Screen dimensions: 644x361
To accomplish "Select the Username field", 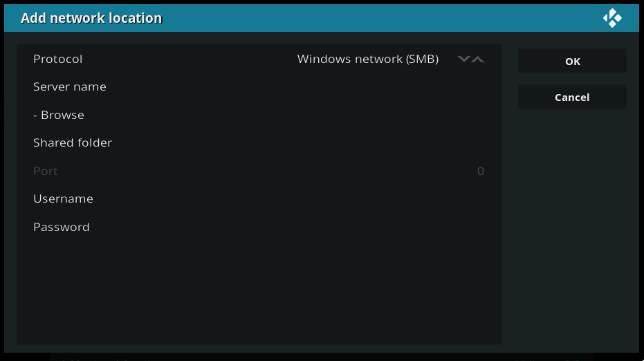I will click(259, 198).
